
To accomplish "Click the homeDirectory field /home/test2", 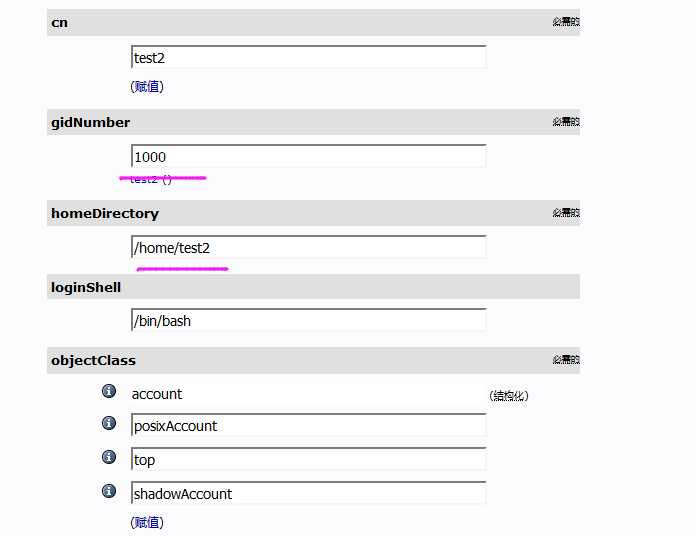I will [x=308, y=247].
